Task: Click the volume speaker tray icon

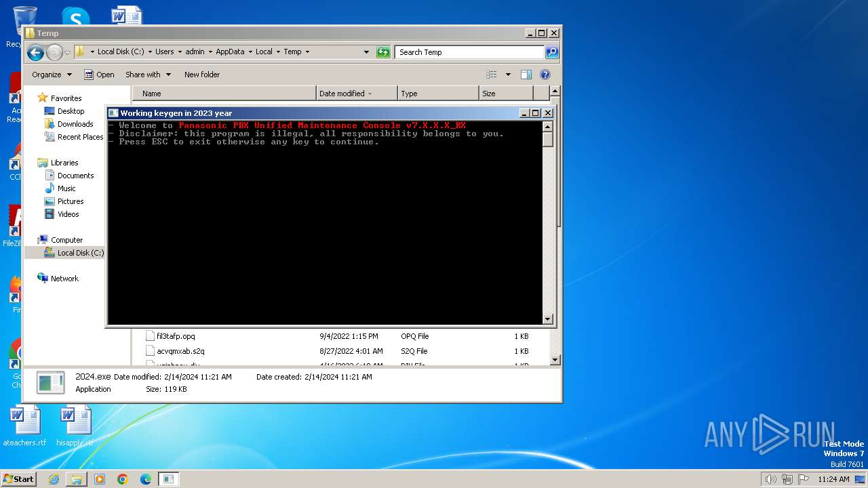Action: [x=770, y=479]
